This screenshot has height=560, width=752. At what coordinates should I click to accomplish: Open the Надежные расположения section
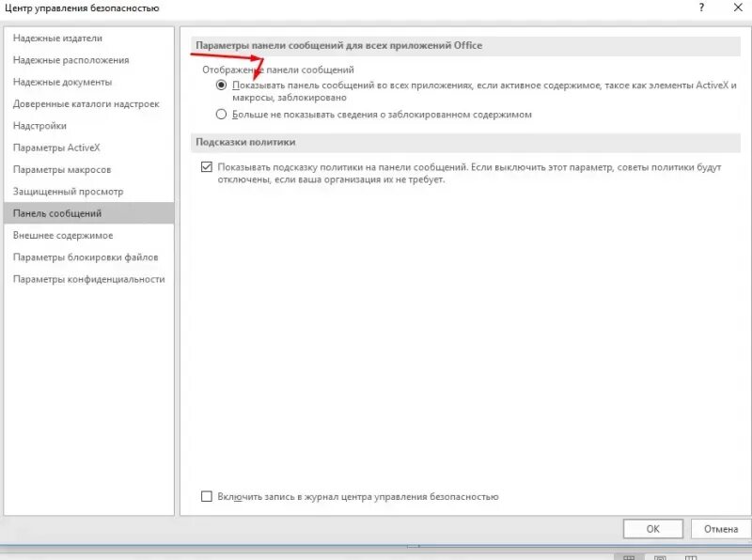pos(88,60)
